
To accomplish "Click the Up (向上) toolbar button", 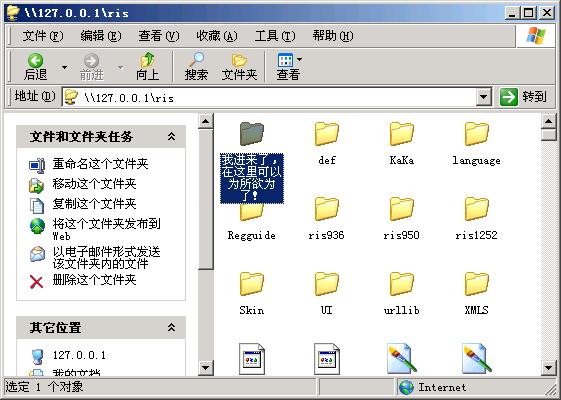I will (x=147, y=67).
